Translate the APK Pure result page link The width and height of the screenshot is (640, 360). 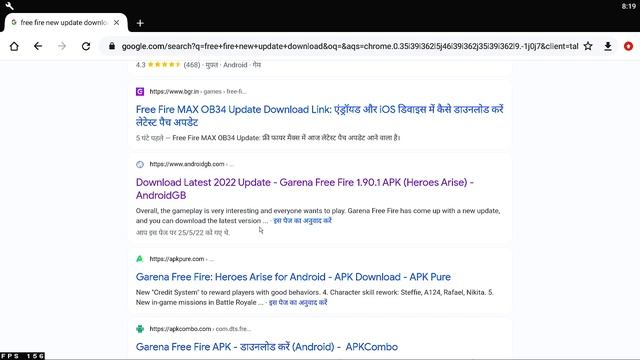click(x=298, y=302)
